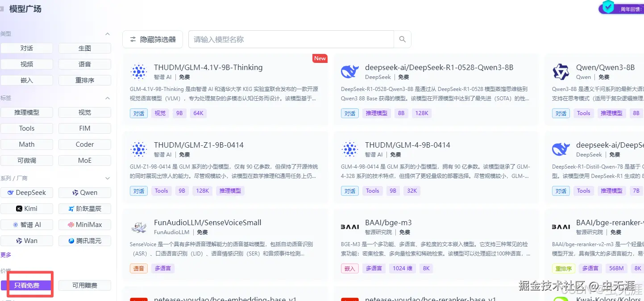Open the BAAI/bge-m3 title
The height and width of the screenshot is (301, 644).
(x=388, y=223)
